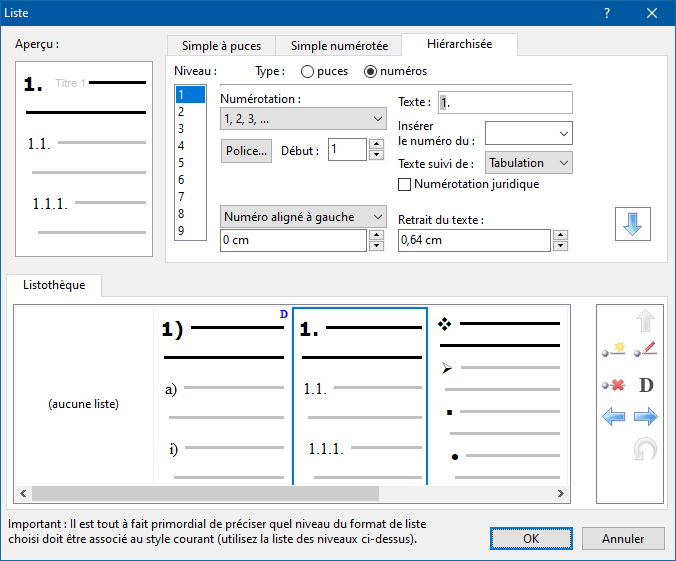The height and width of the screenshot is (561, 676).
Task: Select the "1) a) i)" list thumbnail
Action: click(x=222, y=395)
